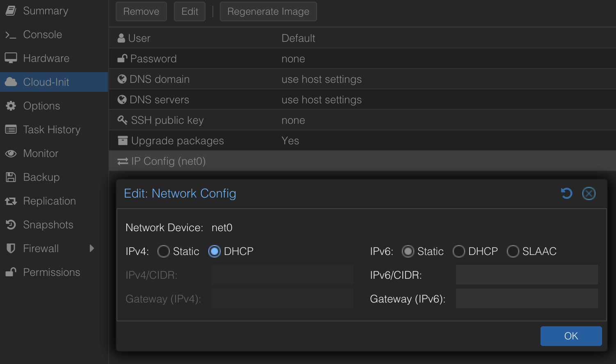Click into the IPv6/CIDR input field
This screenshot has height=364, width=616.
click(527, 275)
